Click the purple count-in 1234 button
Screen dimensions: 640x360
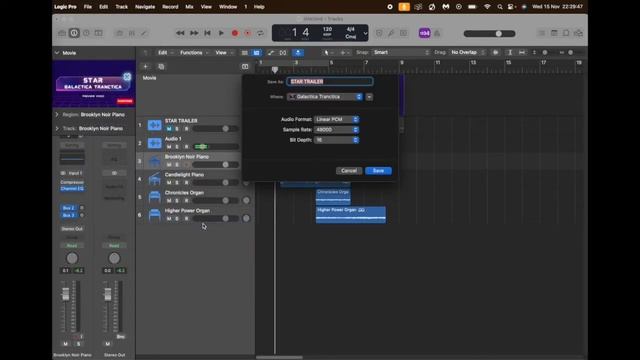tap(424, 33)
